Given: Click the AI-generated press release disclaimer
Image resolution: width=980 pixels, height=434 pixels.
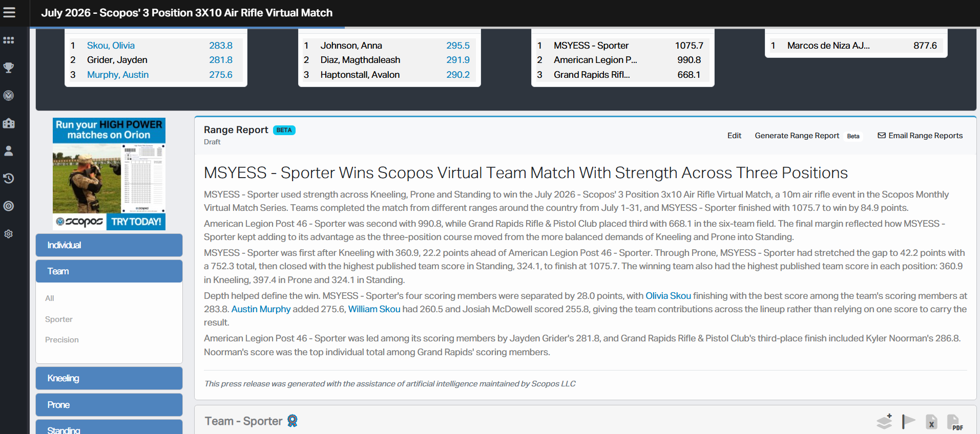Looking at the screenshot, I should (x=390, y=384).
